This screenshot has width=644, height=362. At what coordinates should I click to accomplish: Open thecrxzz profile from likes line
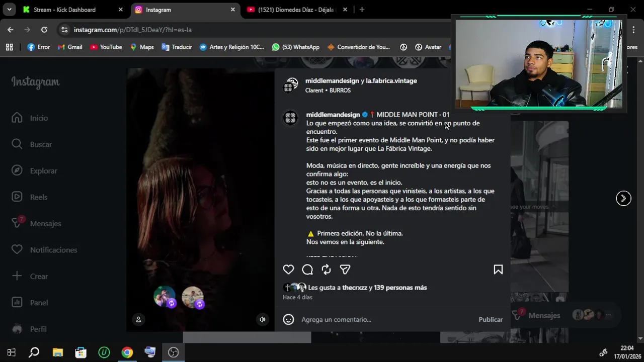[x=355, y=288]
